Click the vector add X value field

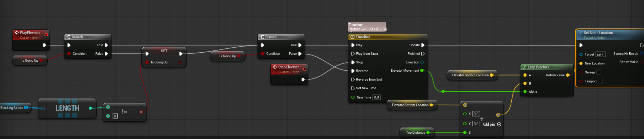click(476, 114)
